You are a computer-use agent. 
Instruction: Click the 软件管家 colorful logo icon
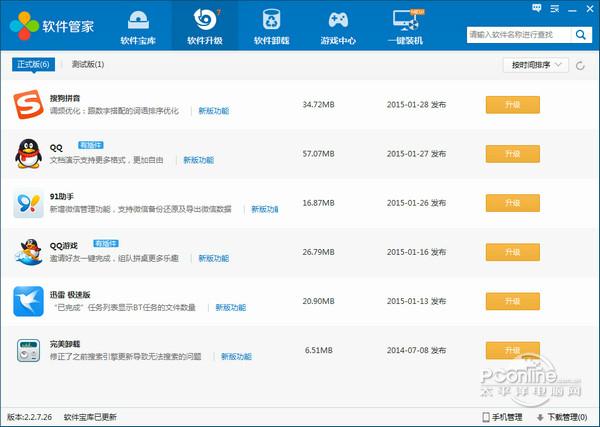click(24, 26)
